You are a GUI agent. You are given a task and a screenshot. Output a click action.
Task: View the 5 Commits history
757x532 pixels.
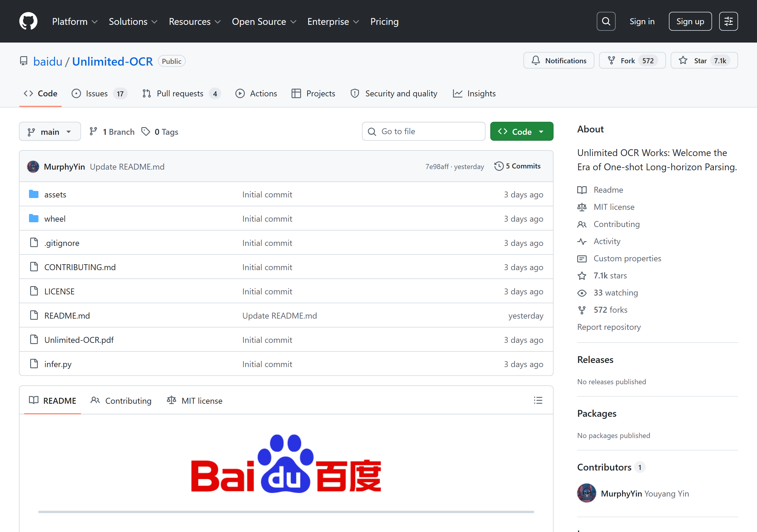pyautogui.click(x=517, y=166)
